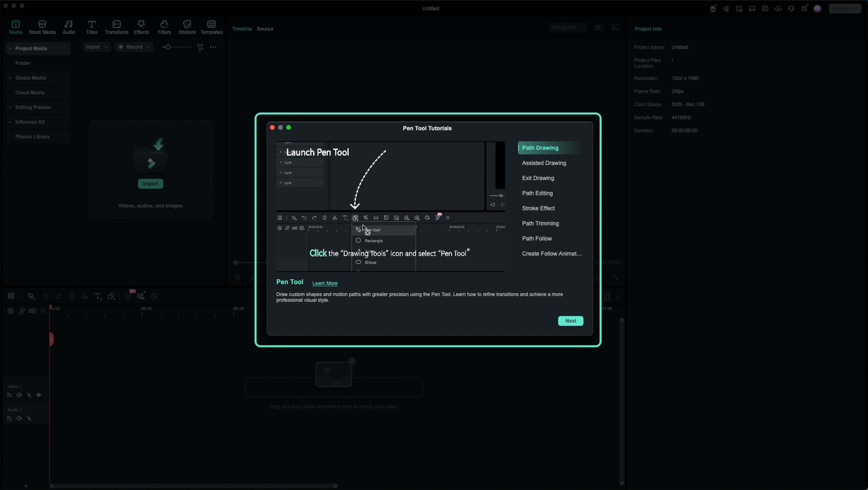Select the Titles text tool in timeline toolbar
This screenshot has width=868, height=490.
[x=98, y=296]
